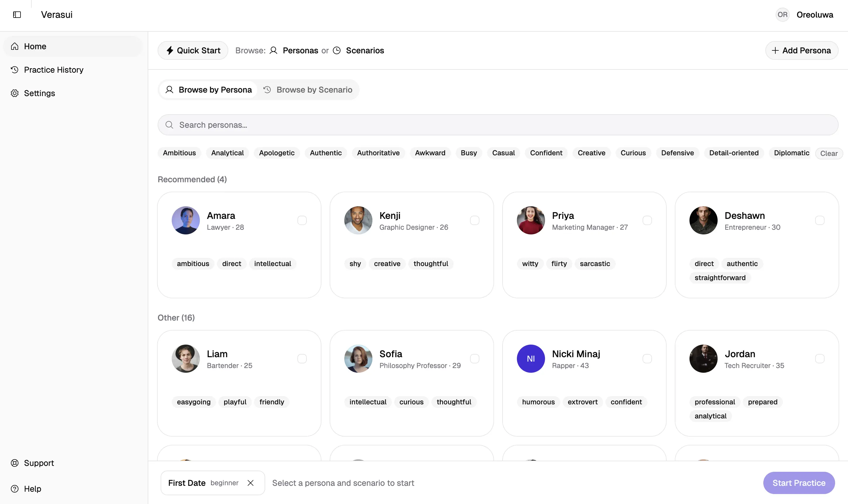Image resolution: width=848 pixels, height=504 pixels.
Task: Click Sofia's profile photo
Action: pyautogui.click(x=358, y=359)
